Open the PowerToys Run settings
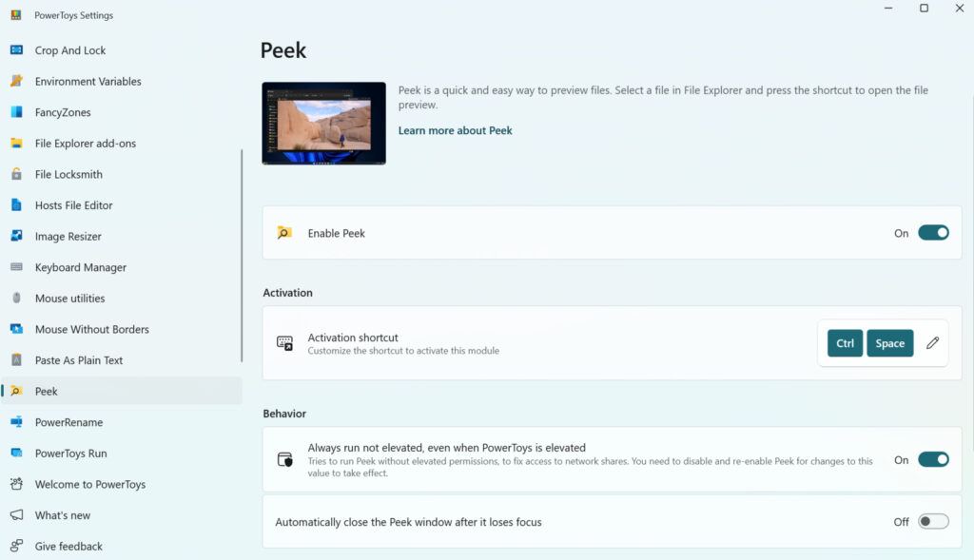The image size is (974, 560). coord(70,454)
